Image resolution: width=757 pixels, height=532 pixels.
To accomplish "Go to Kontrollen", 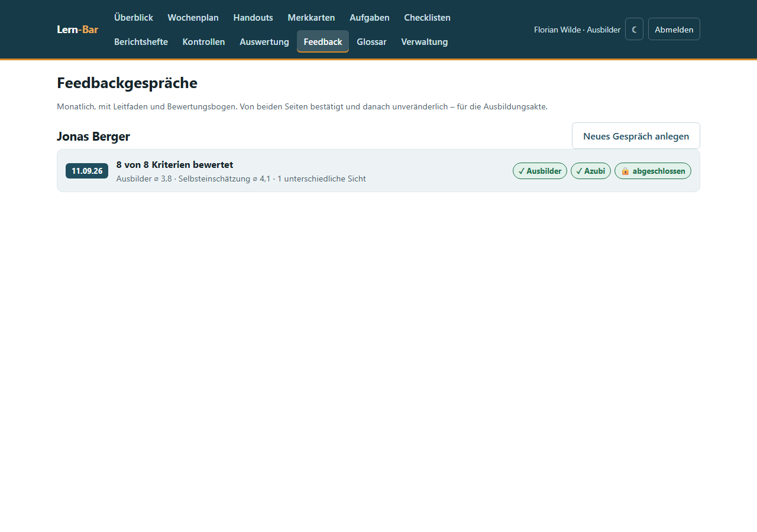I will coord(203,42).
